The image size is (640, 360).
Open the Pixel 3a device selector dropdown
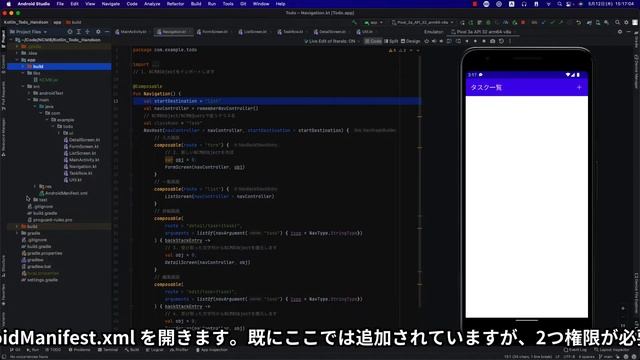coord(422,22)
